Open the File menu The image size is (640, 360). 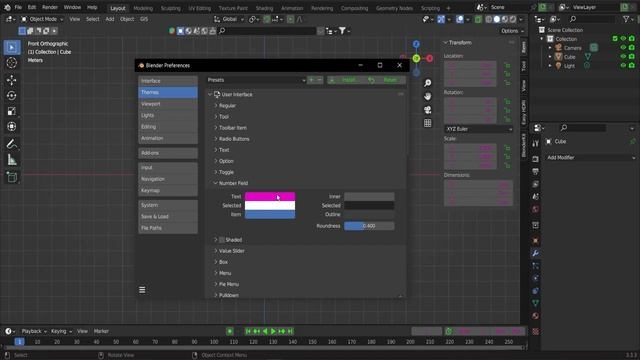tap(18, 7)
